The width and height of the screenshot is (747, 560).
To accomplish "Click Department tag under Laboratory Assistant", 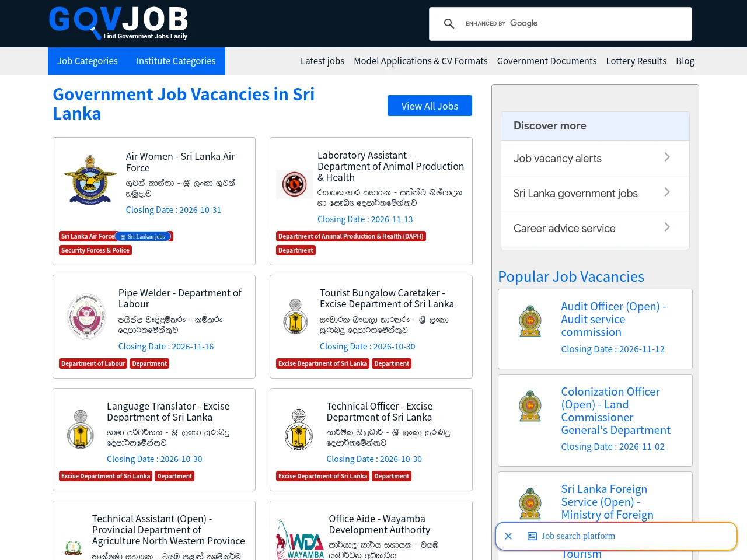I will coord(296,250).
